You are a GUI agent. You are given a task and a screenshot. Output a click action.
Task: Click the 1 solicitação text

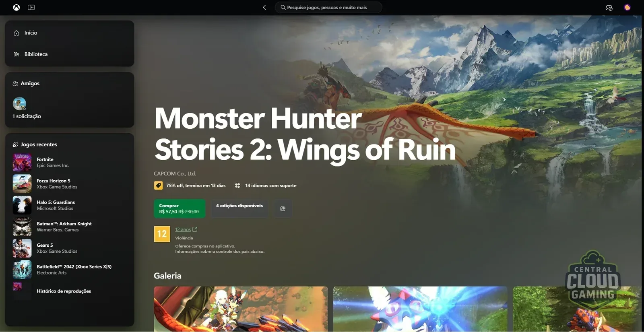tap(27, 116)
